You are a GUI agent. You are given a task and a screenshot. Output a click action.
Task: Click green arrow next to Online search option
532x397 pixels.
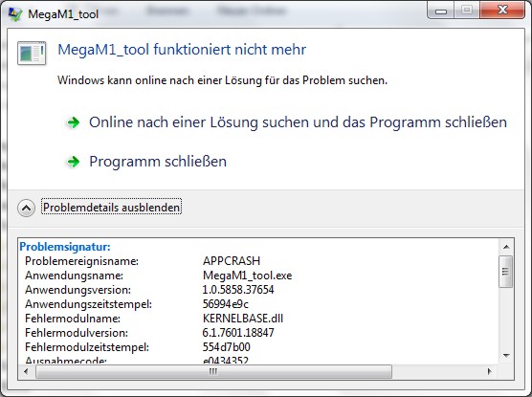click(x=73, y=122)
